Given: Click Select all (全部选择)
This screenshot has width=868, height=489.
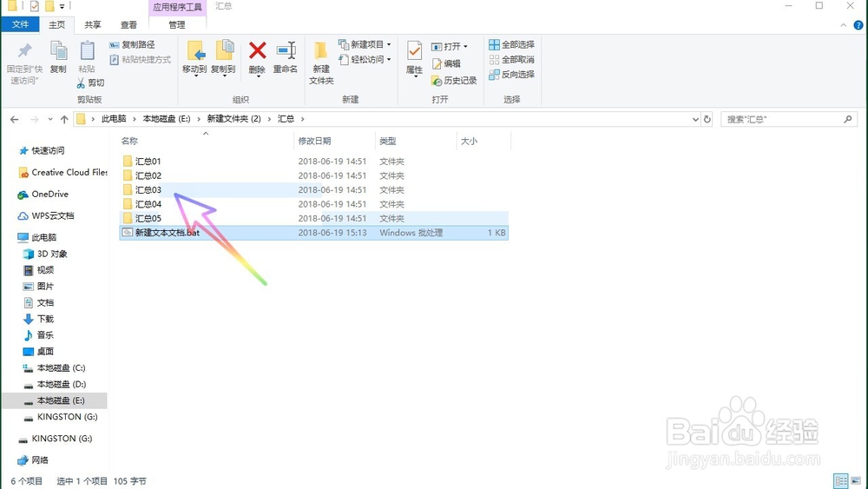Looking at the screenshot, I should pyautogui.click(x=511, y=44).
